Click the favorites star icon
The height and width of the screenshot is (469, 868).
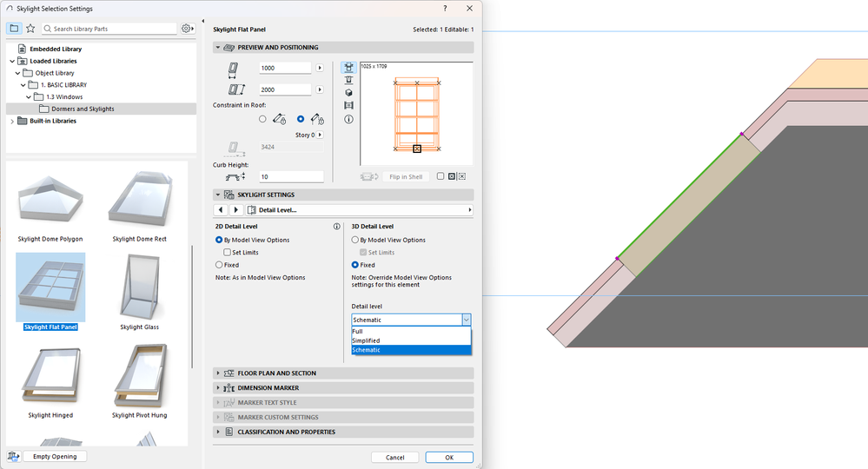(30, 29)
